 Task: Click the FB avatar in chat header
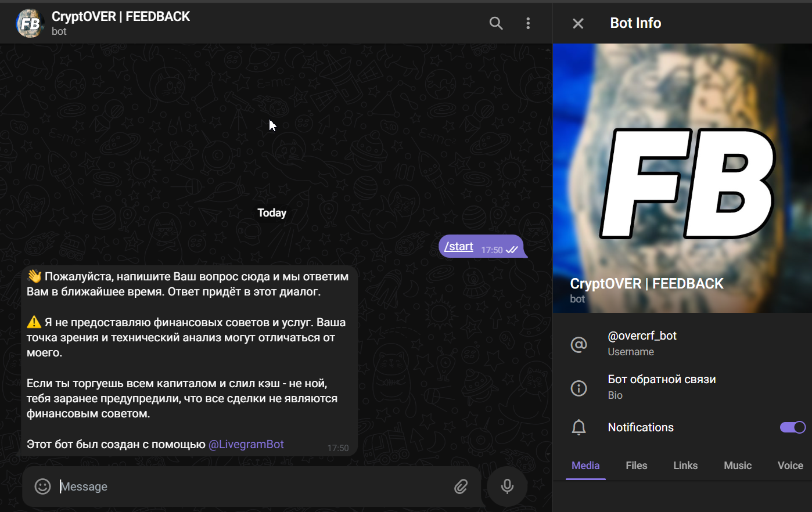click(30, 23)
